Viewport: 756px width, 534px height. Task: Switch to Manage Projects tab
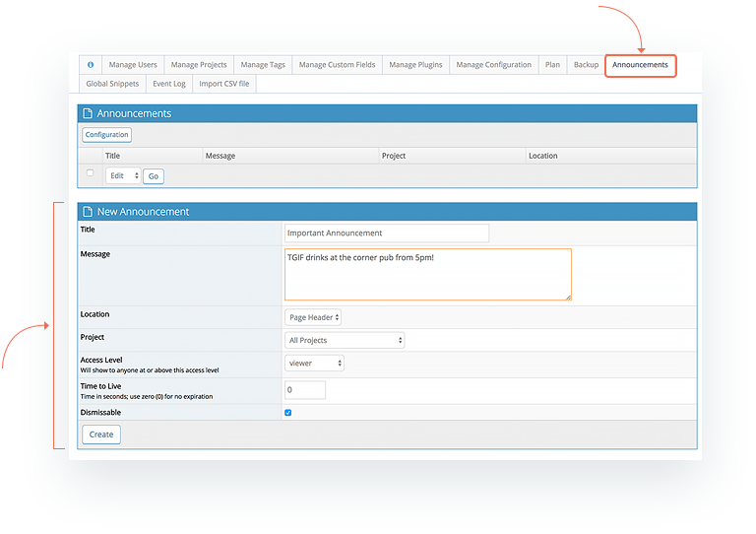point(199,65)
